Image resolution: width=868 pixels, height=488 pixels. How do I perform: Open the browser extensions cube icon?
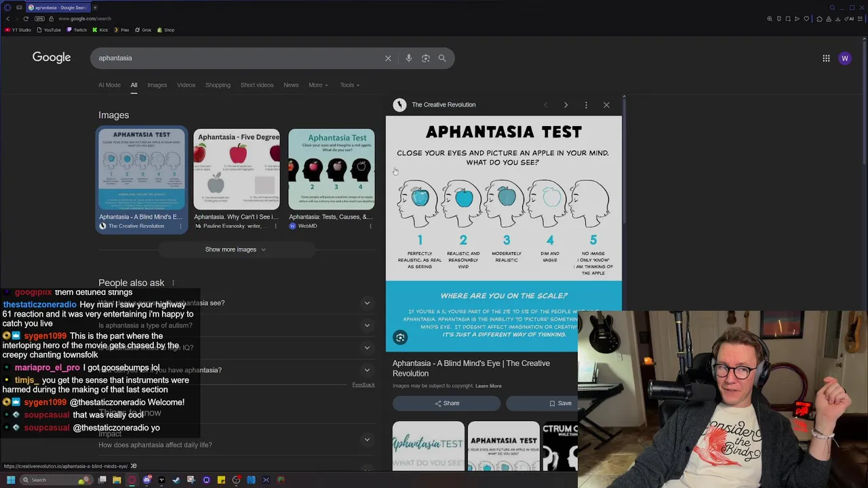pos(820,19)
